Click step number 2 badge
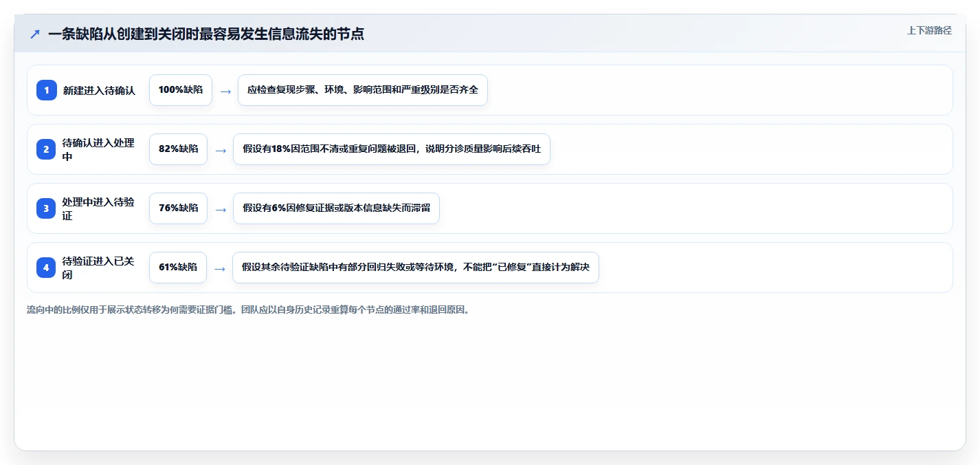The width and height of the screenshot is (980, 465). click(47, 149)
